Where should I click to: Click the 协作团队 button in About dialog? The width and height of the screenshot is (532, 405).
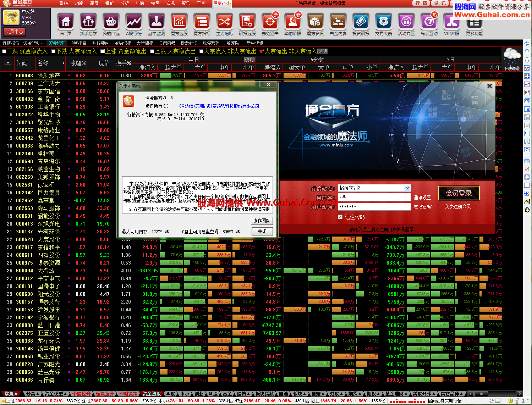pos(262,221)
